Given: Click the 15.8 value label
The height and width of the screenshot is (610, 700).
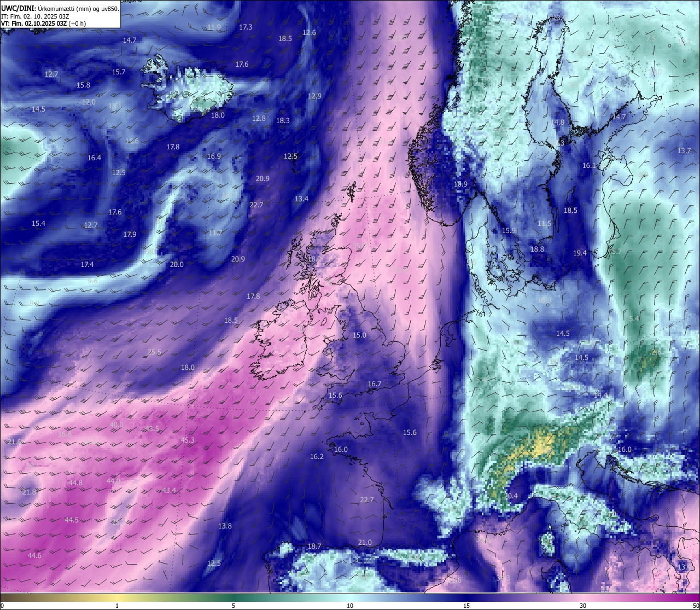Looking at the screenshot, I should click(x=83, y=85).
